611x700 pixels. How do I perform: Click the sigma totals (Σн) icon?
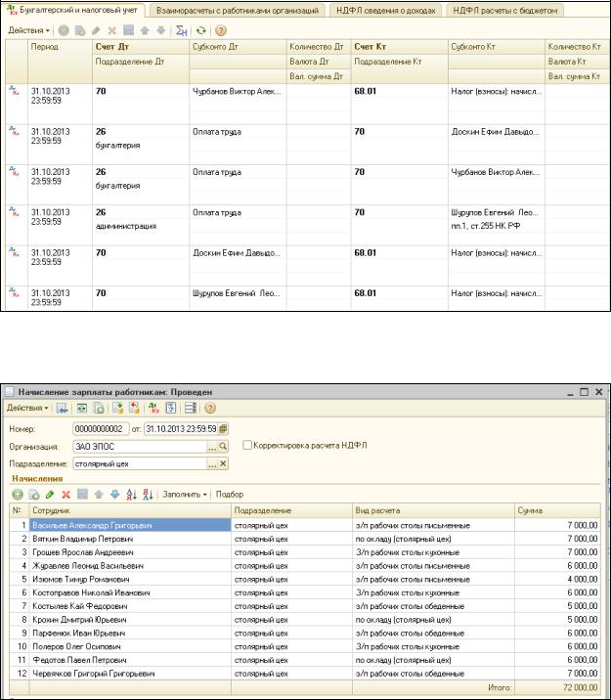pos(181,30)
